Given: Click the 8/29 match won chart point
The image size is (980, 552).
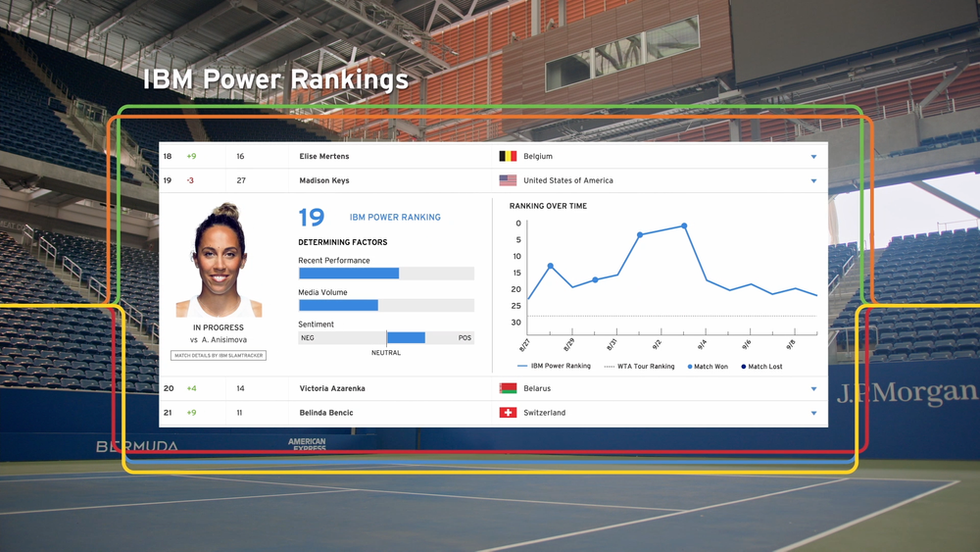Looking at the screenshot, I should tap(550, 266).
